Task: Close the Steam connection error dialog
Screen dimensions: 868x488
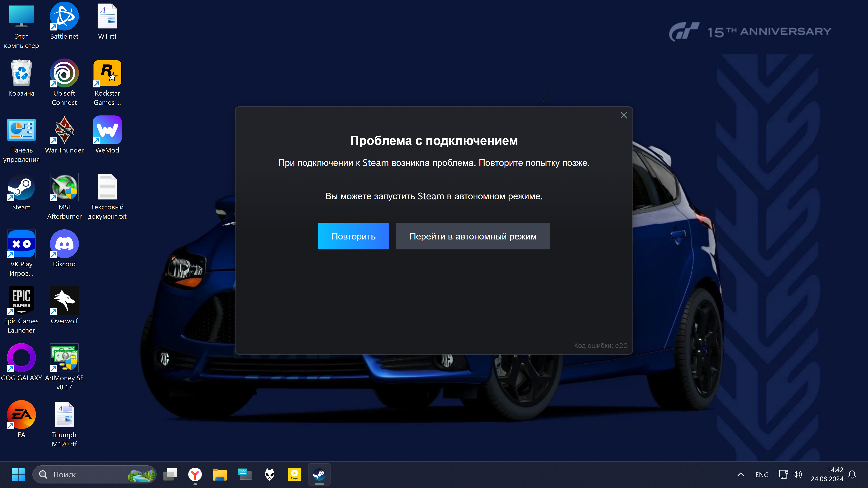Action: click(x=623, y=115)
